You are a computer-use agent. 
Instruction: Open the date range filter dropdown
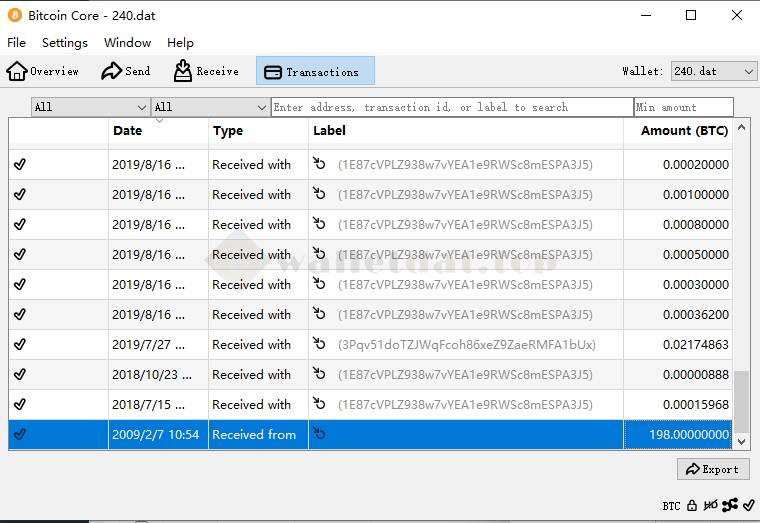pos(90,107)
